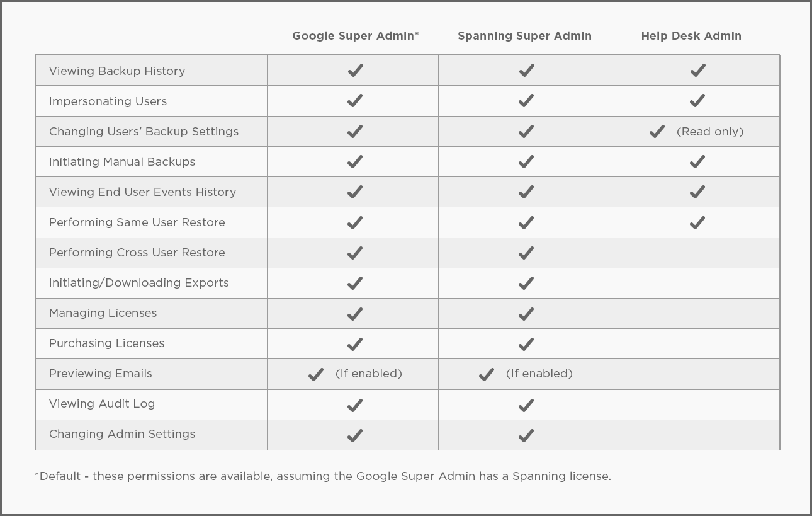Screen dimensions: 812x516
Task: Click Spanning Super Admin checkmark for Viewing Audit Log
Action: tap(526, 404)
